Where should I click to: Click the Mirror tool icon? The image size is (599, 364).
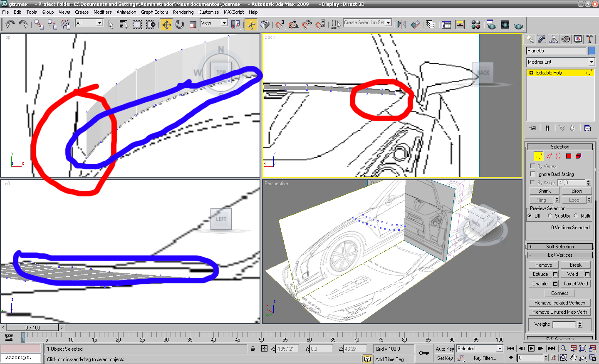tap(402, 25)
